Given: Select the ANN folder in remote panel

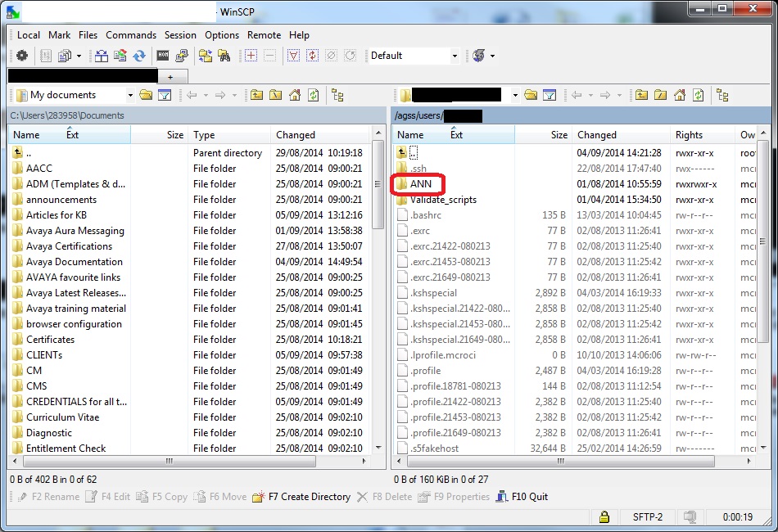Looking at the screenshot, I should tap(420, 184).
